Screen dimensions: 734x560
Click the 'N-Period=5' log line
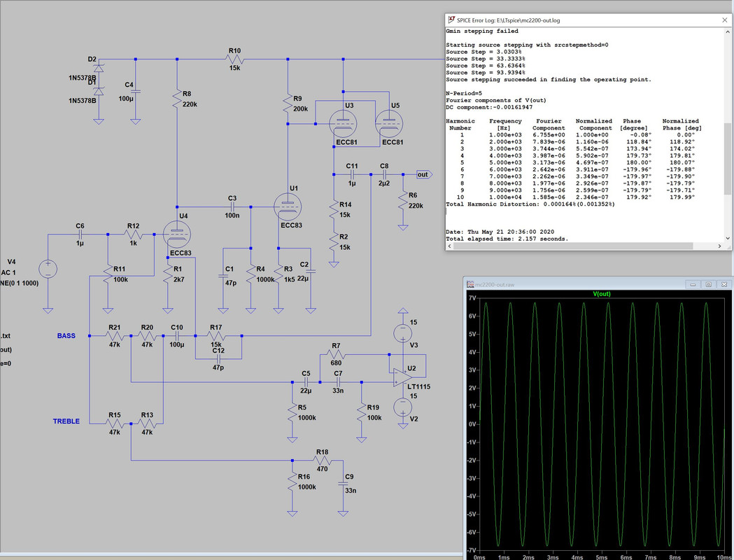(464, 94)
